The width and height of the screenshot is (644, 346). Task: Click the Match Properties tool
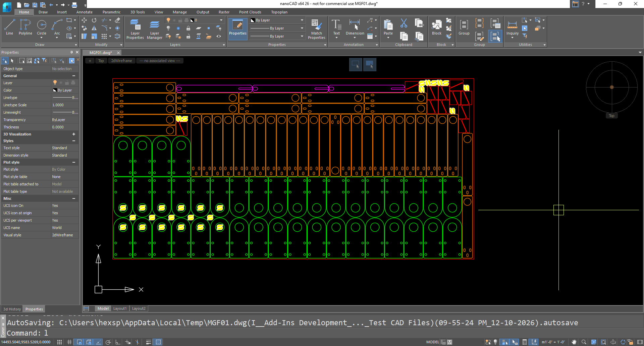coord(316,29)
